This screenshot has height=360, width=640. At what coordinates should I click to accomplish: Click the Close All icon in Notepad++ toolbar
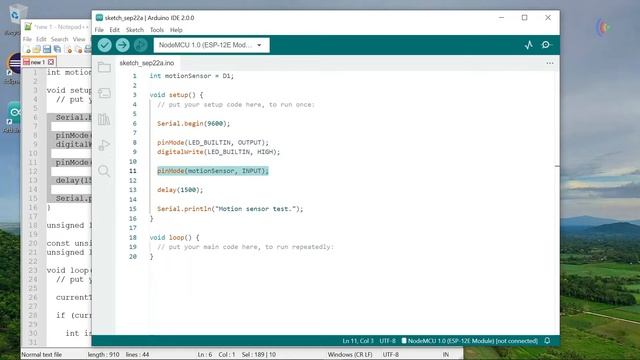(78, 49)
